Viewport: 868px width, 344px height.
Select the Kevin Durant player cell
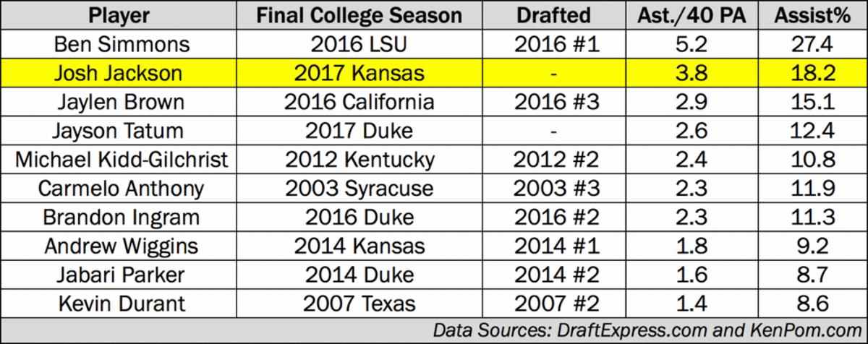pos(121,304)
